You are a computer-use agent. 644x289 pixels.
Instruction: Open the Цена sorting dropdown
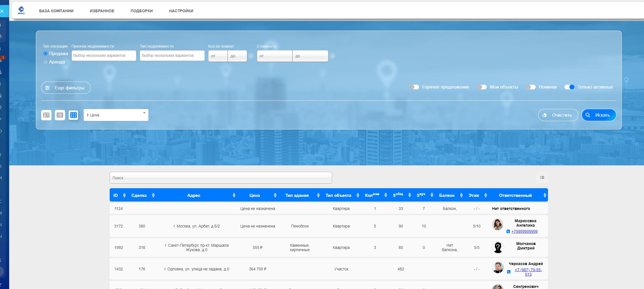click(116, 115)
